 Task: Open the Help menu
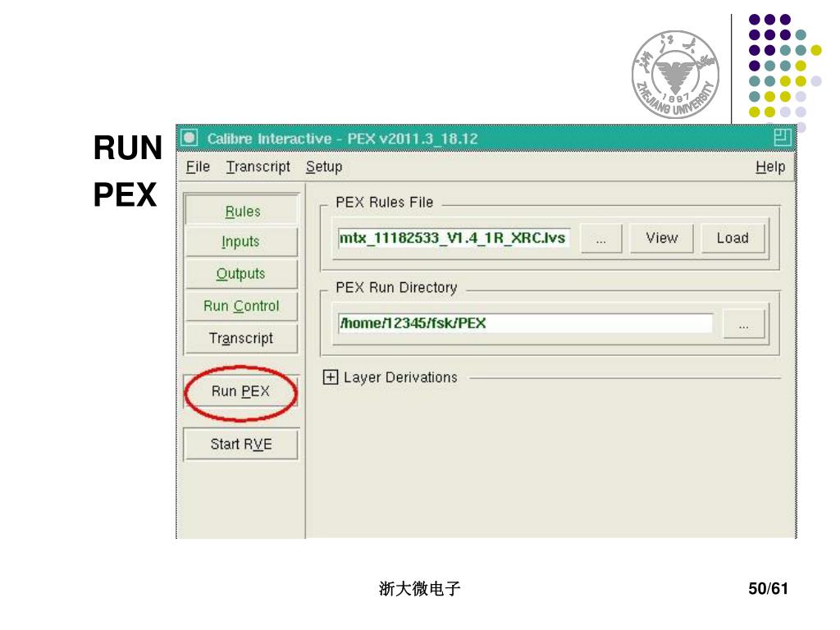click(769, 167)
